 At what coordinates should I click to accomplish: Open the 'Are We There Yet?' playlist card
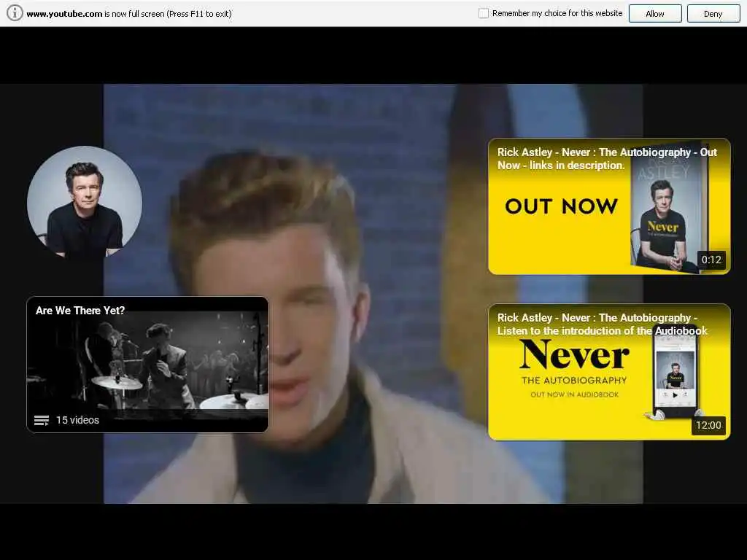coord(147,365)
